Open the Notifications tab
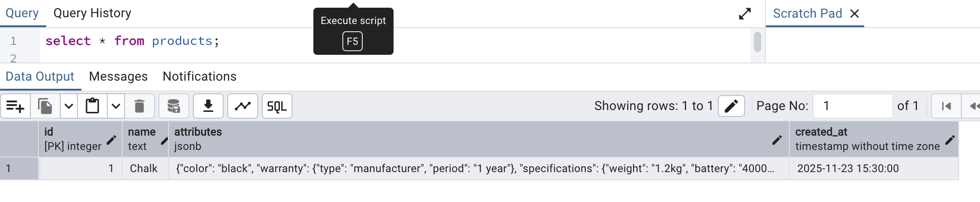This screenshot has width=980, height=202. coord(199,77)
